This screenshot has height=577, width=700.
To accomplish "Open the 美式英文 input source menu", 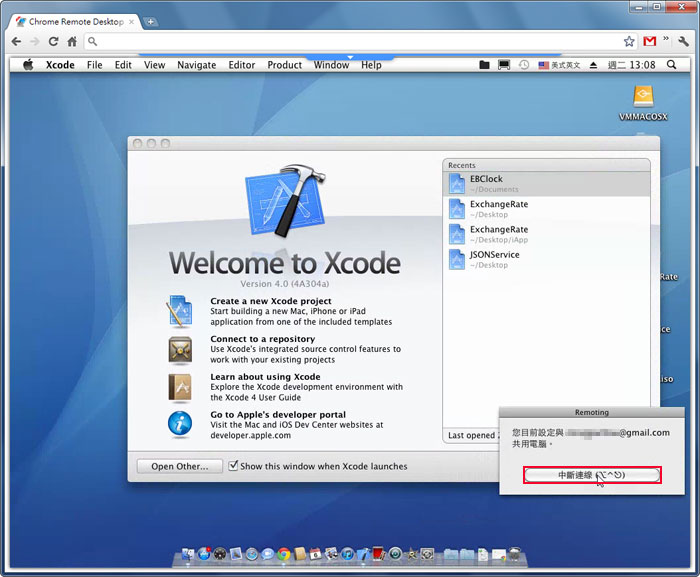I will click(559, 65).
